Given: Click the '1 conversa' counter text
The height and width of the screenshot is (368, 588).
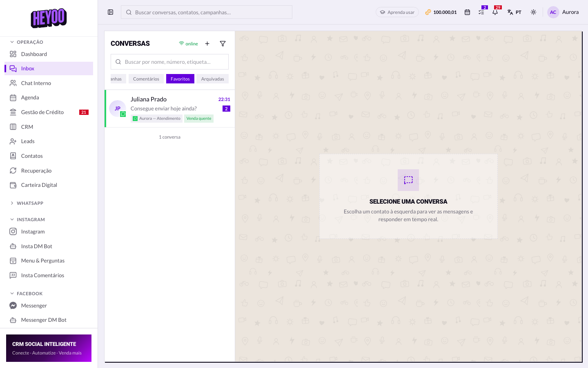Looking at the screenshot, I should [169, 137].
